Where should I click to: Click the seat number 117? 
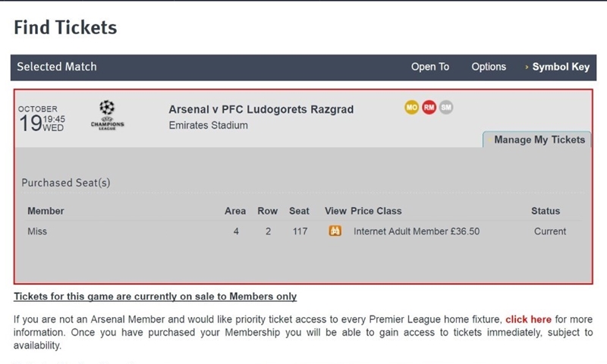300,231
